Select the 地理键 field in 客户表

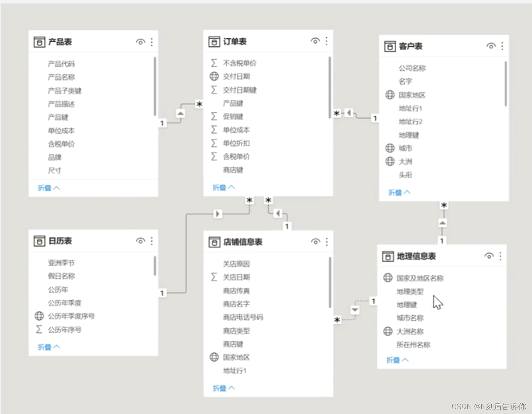point(409,135)
